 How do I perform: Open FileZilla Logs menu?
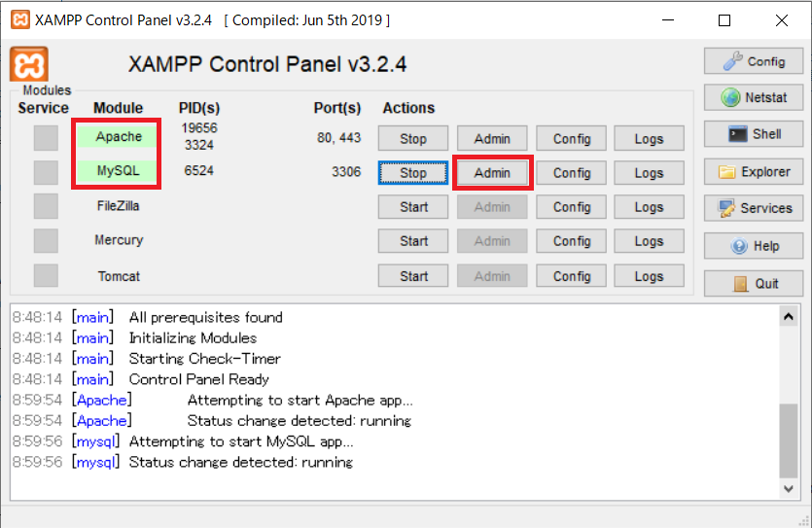[x=649, y=207]
